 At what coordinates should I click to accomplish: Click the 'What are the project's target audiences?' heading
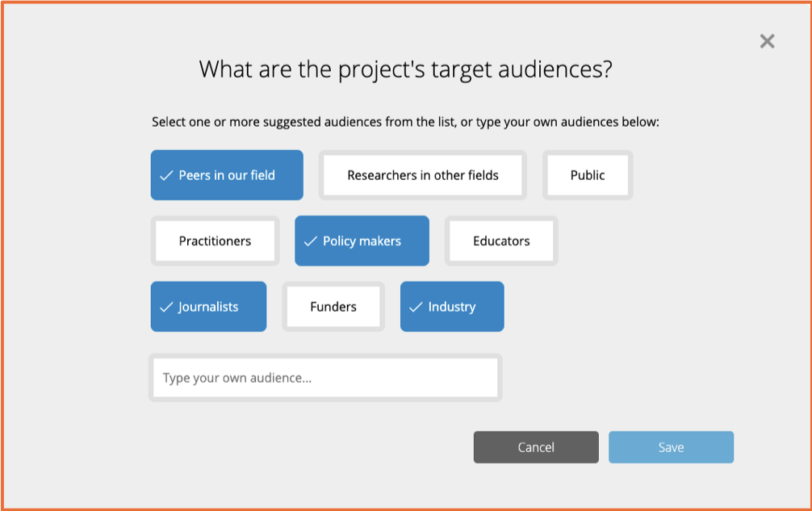(405, 69)
